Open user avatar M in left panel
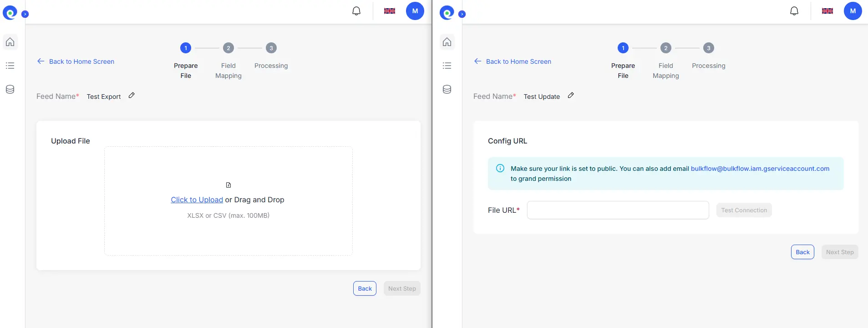Image resolution: width=868 pixels, height=328 pixels. click(x=415, y=11)
